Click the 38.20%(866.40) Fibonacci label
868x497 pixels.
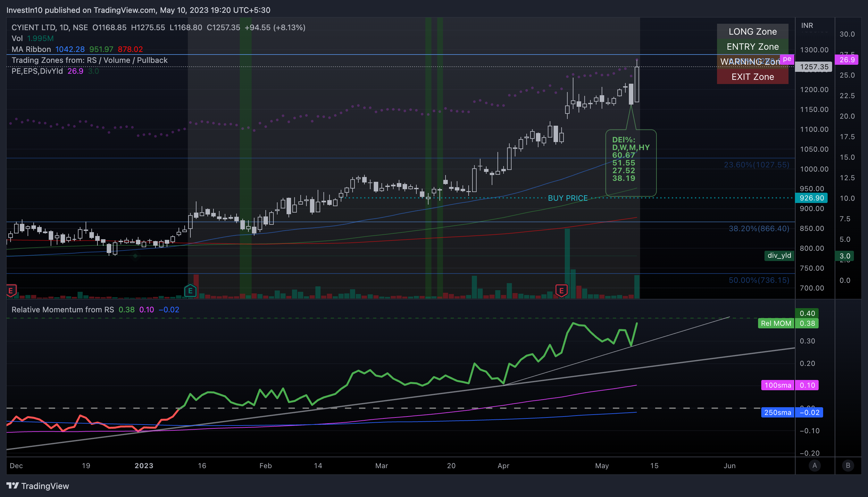(759, 228)
